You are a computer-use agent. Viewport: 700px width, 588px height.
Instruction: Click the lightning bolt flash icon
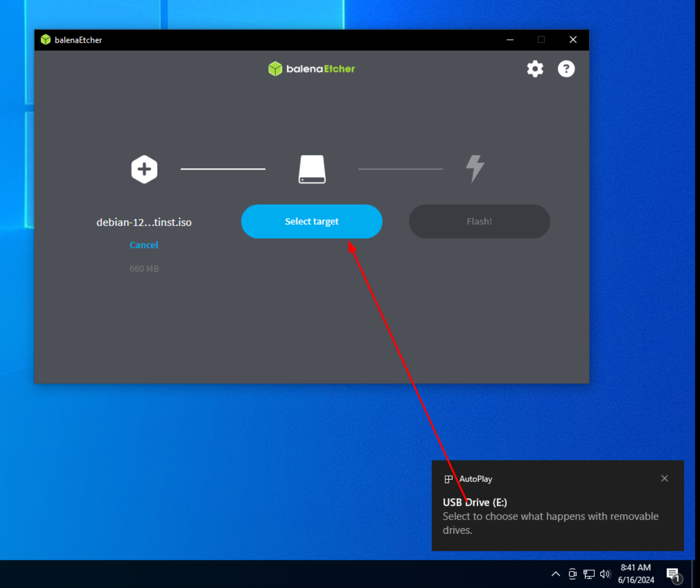[x=475, y=169]
